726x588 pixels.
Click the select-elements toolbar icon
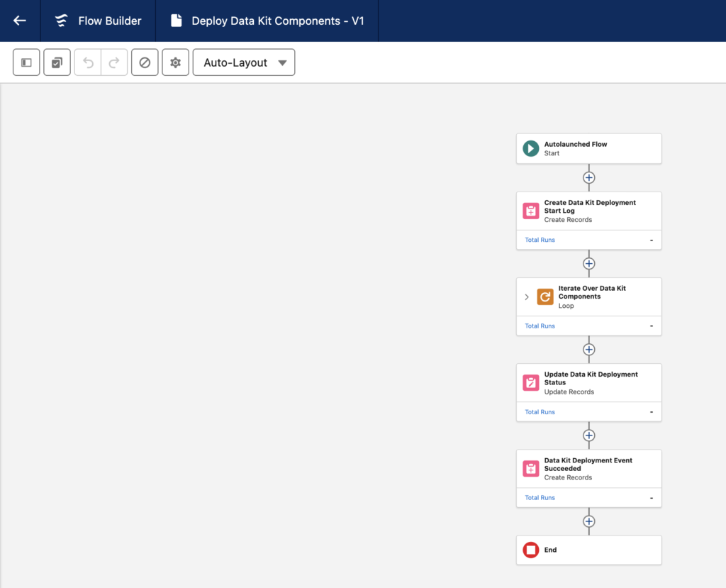57,62
